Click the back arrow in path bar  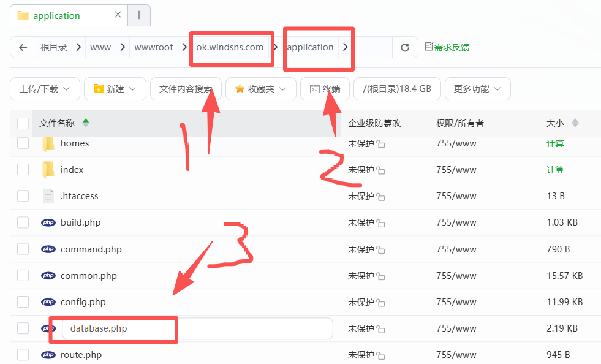point(23,47)
